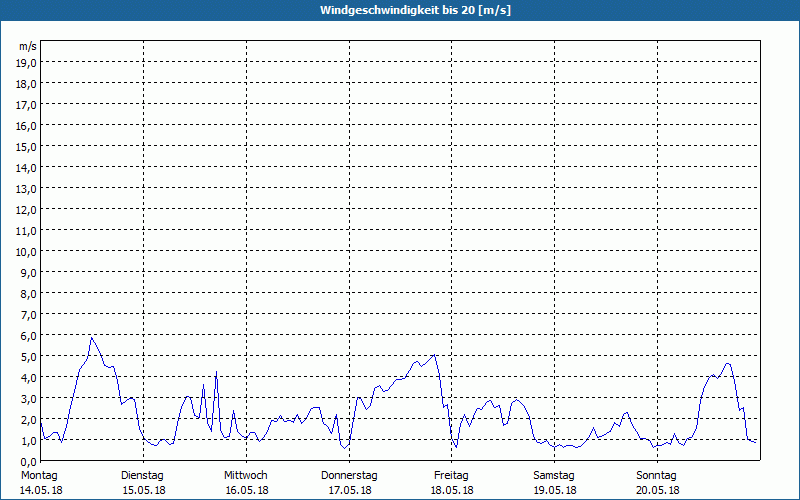Click the Thursday evening peak at 5 m/s

(x=434, y=355)
